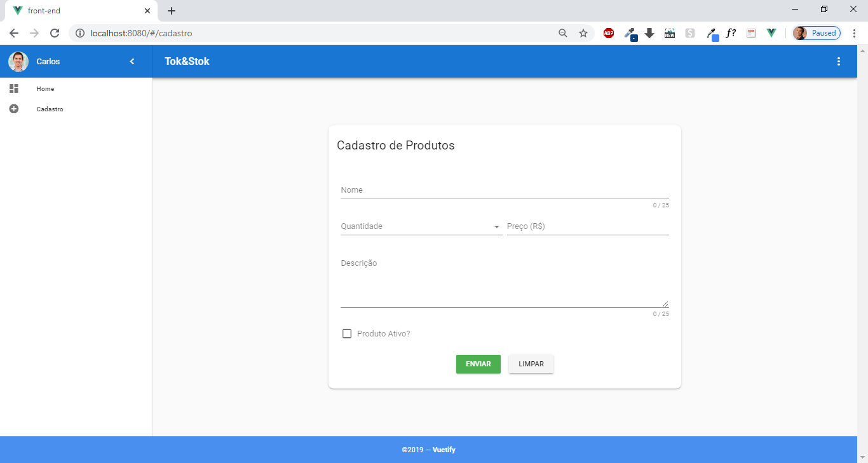
Task: Click the zoom magnifier icon in address bar
Action: [x=563, y=33]
